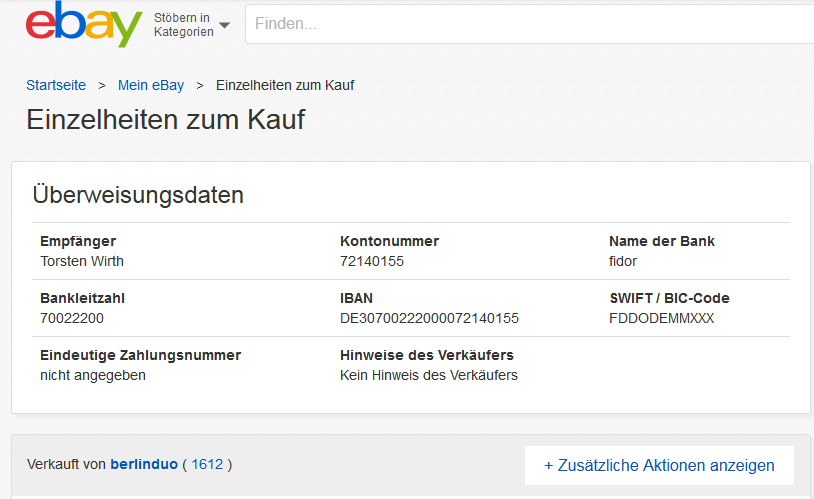Select the Bankleitzahl label
The height and width of the screenshot is (499, 814).
(83, 298)
